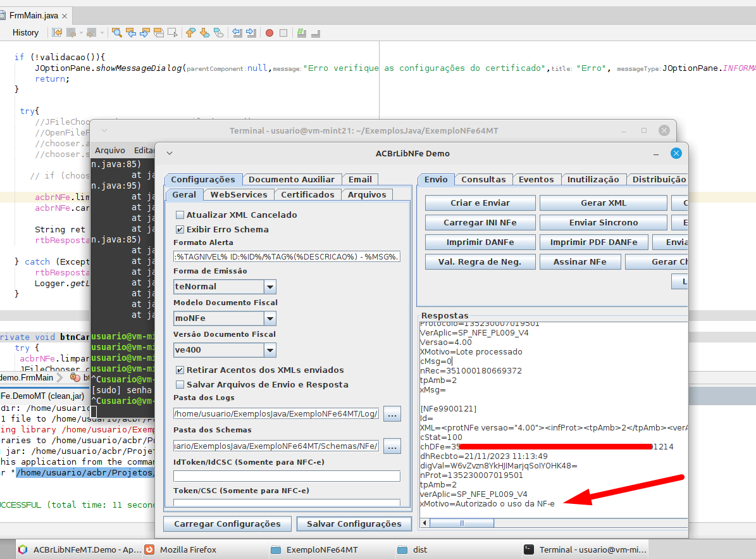Jump to the previous bookmark via the up-arrow icon
Screen dimensions: 756x559
click(x=190, y=33)
